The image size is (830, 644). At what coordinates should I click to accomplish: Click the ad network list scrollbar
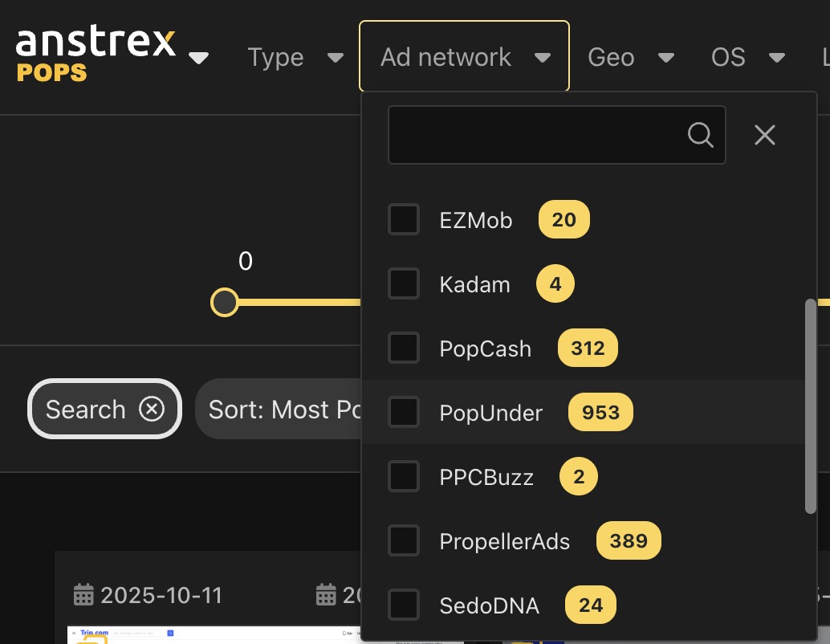pyautogui.click(x=811, y=406)
